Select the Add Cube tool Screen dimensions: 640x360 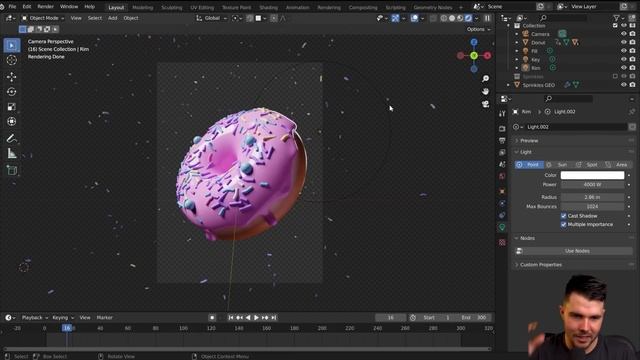[x=11, y=170]
